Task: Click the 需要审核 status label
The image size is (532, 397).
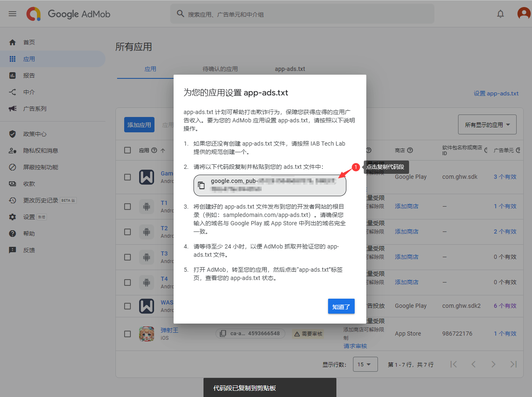Action: [309, 334]
